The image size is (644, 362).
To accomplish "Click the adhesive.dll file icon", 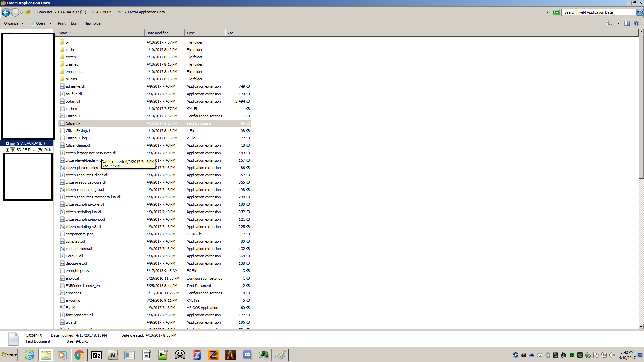I will pos(62,86).
